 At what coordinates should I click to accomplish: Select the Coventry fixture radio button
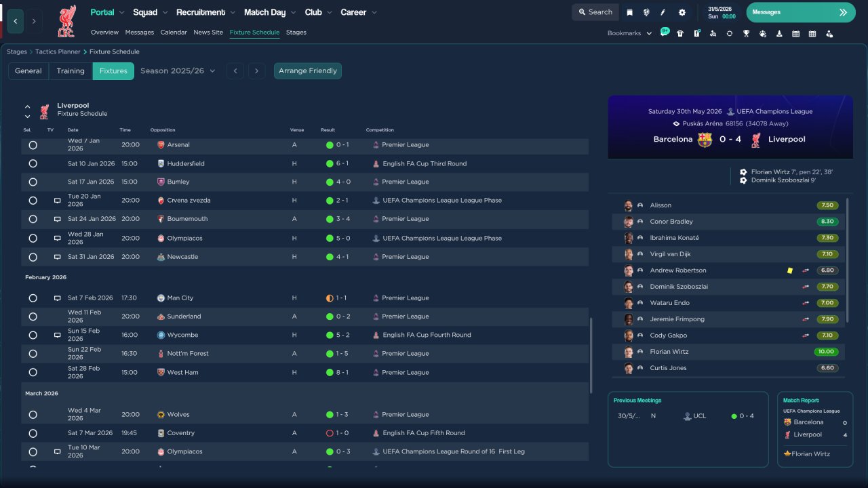33,433
